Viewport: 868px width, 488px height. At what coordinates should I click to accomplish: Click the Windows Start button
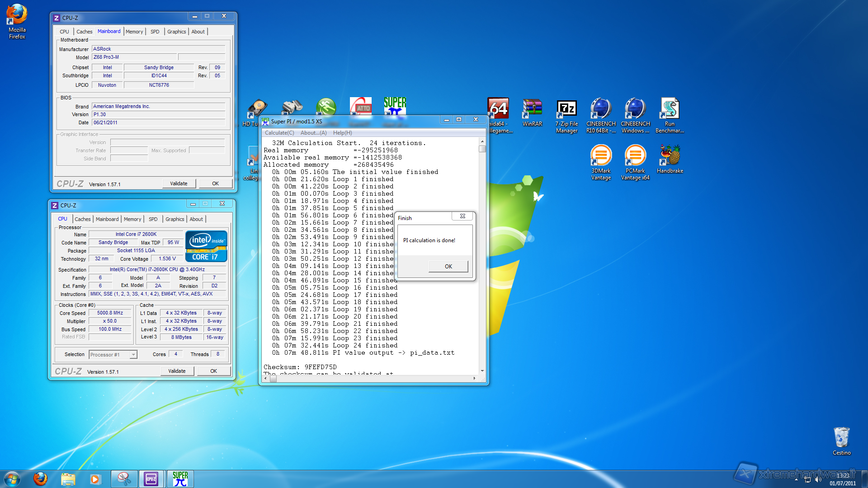[x=12, y=479]
